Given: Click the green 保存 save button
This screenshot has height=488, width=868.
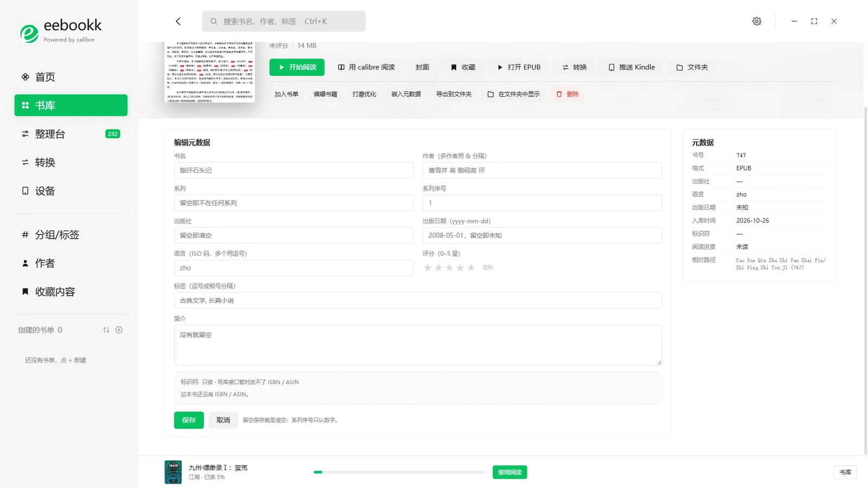Looking at the screenshot, I should (x=189, y=420).
